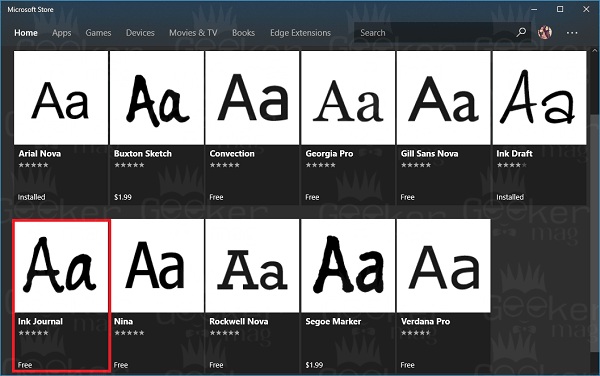Screen dimensions: 600x376
Task: Open the Buxton Sketch font preview
Action: (157, 98)
